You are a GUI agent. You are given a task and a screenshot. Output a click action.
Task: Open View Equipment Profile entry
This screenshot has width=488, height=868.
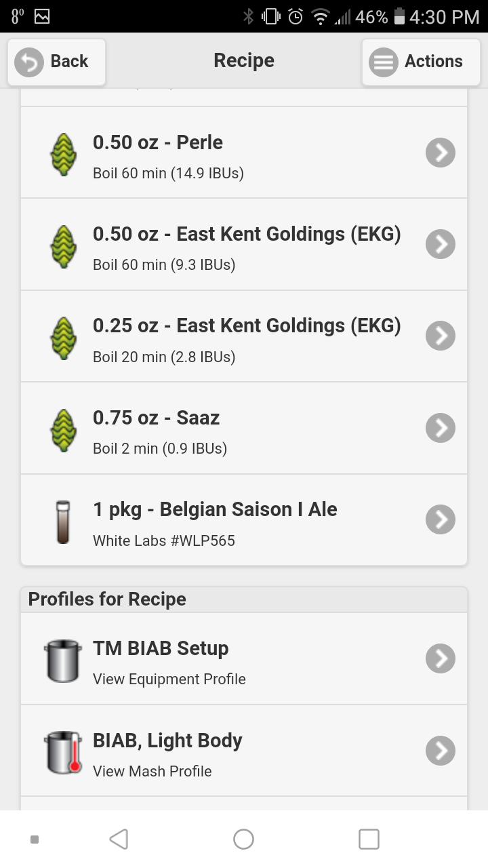pos(244,658)
